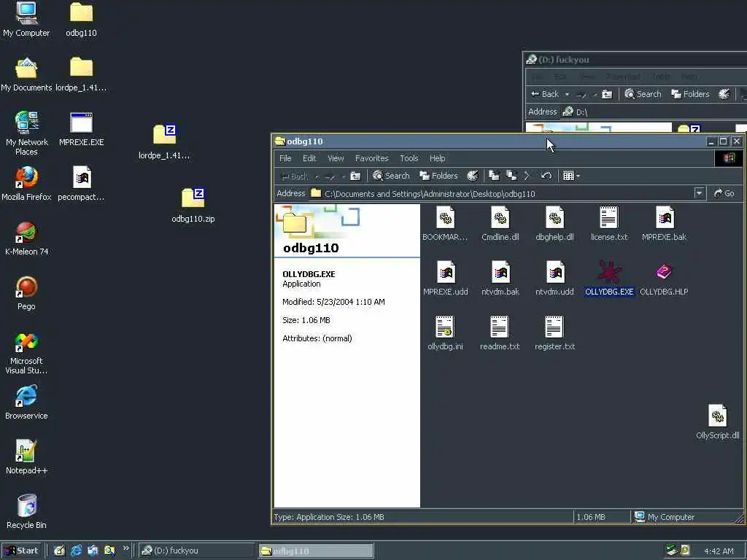Click the Delete (X) toolbar icon

528,176
